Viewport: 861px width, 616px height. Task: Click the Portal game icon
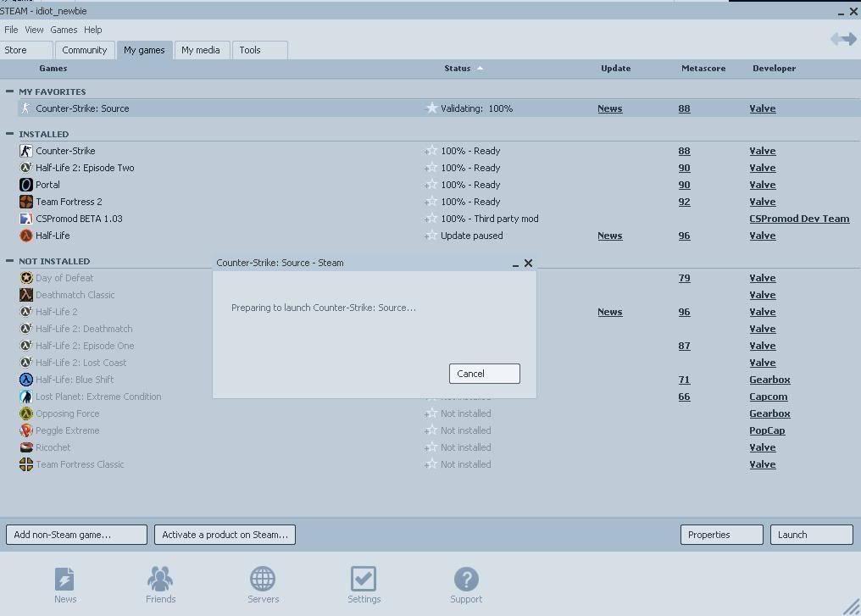coord(25,185)
